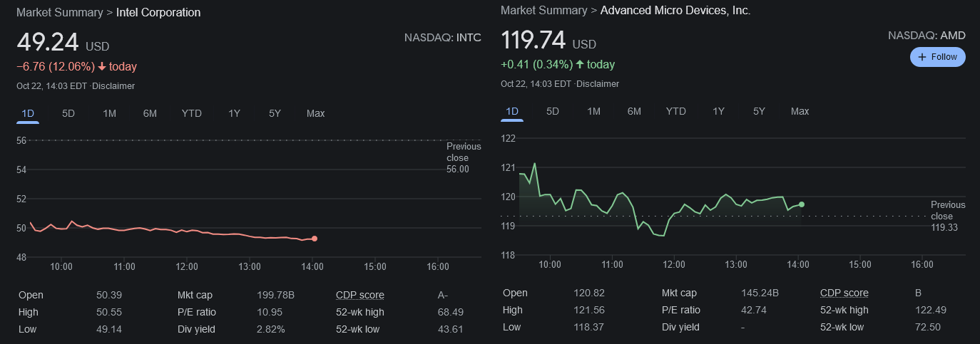Screen dimensions: 980x344
Task: Click AMD P/E ratio value 42.74
Action: point(754,310)
